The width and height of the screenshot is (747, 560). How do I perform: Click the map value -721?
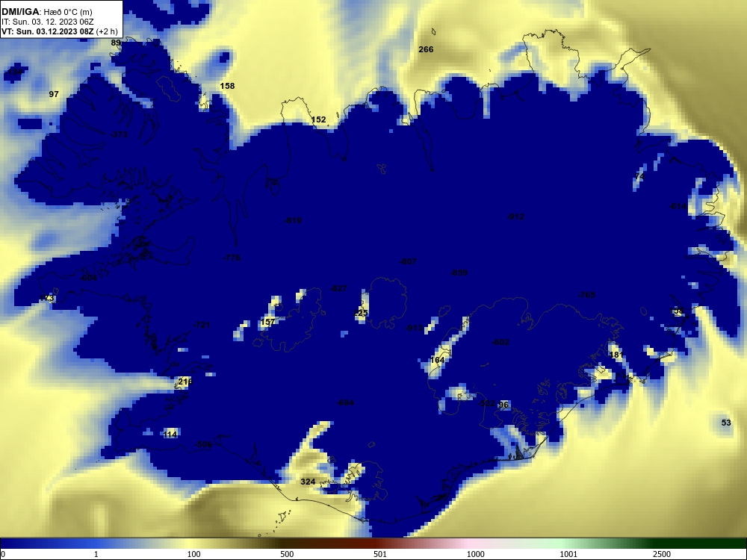(201, 325)
